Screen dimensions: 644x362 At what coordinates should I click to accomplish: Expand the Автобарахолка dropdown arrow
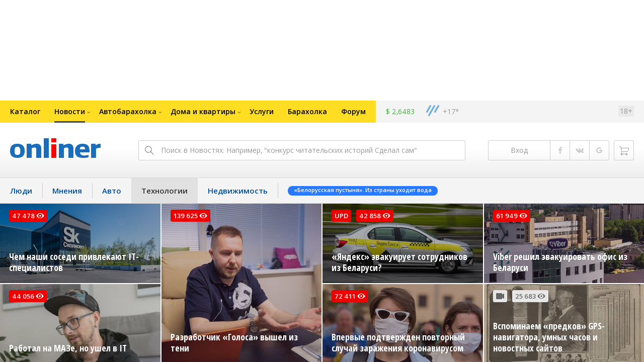[160, 112]
